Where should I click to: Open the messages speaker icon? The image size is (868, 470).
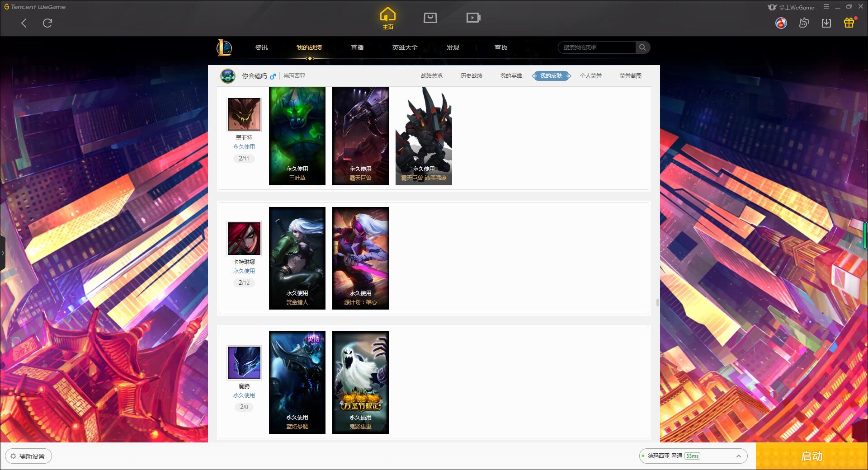click(804, 23)
